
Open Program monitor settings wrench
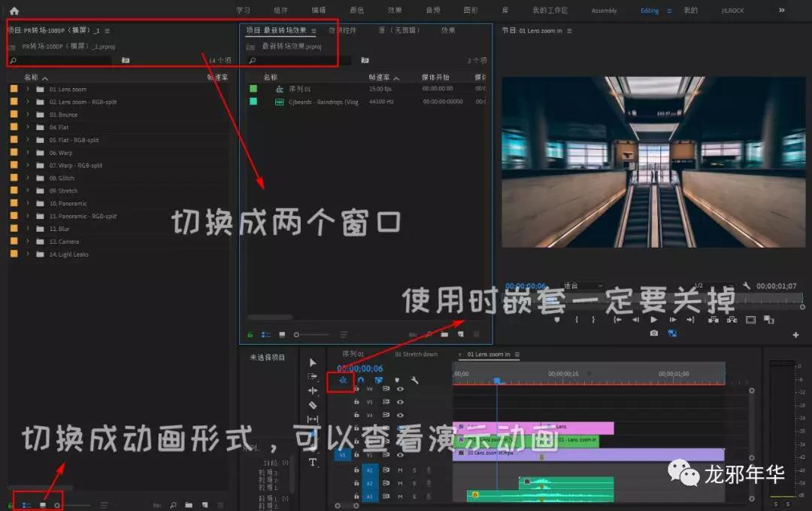coord(747,285)
